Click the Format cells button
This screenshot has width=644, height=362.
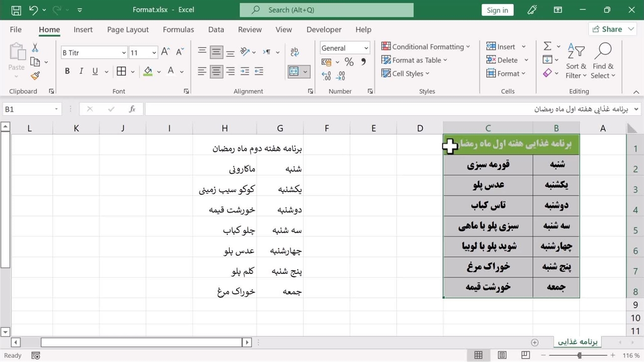506,73
